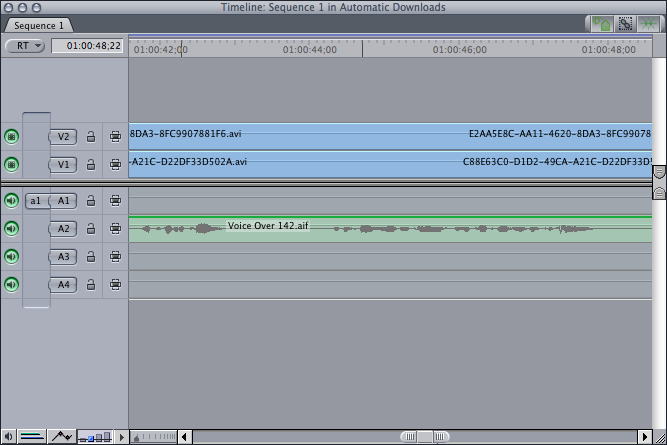This screenshot has width=667, height=445.
Task: Toggle clip overlays line-graph button
Action: (62, 436)
